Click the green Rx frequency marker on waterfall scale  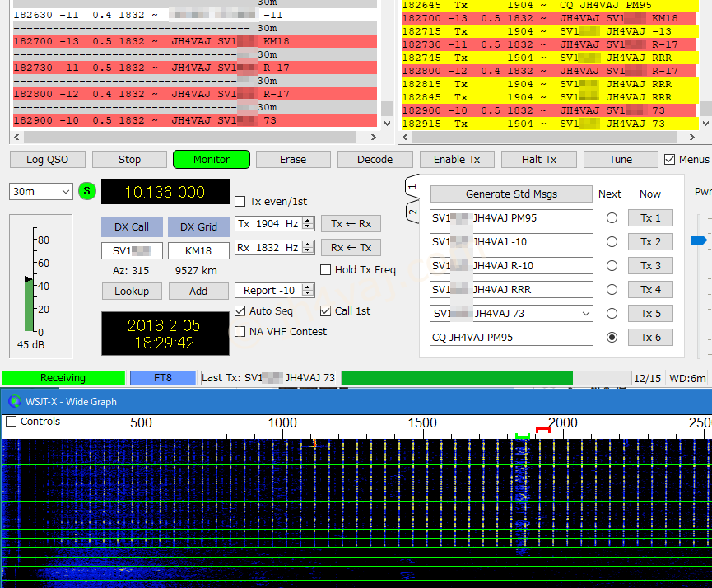(x=522, y=436)
